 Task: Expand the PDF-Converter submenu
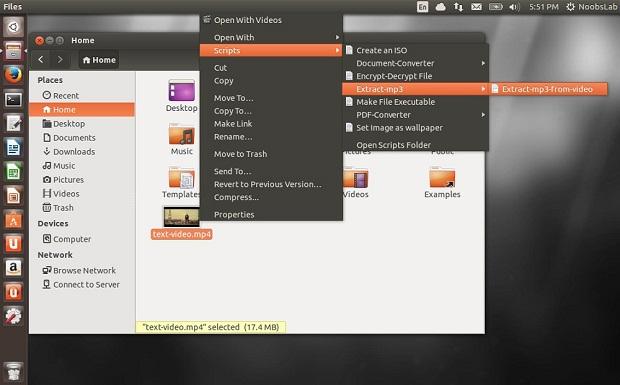pyautogui.click(x=416, y=115)
